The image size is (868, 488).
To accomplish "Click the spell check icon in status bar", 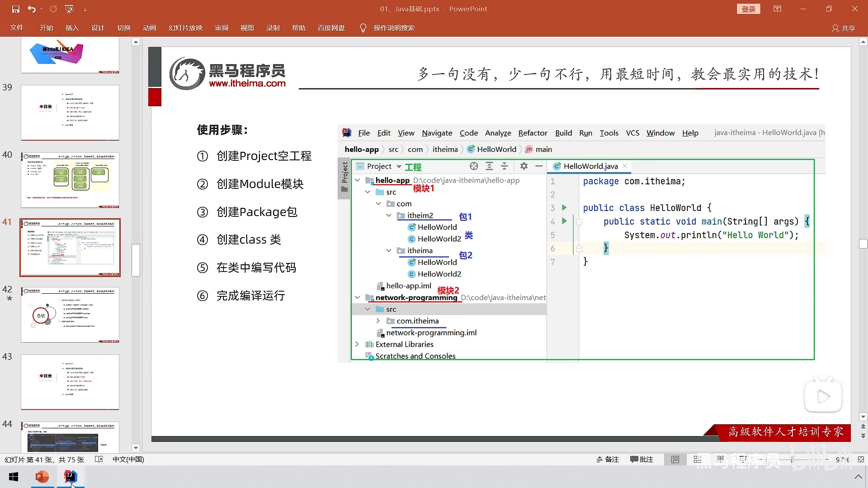I will point(99,459).
